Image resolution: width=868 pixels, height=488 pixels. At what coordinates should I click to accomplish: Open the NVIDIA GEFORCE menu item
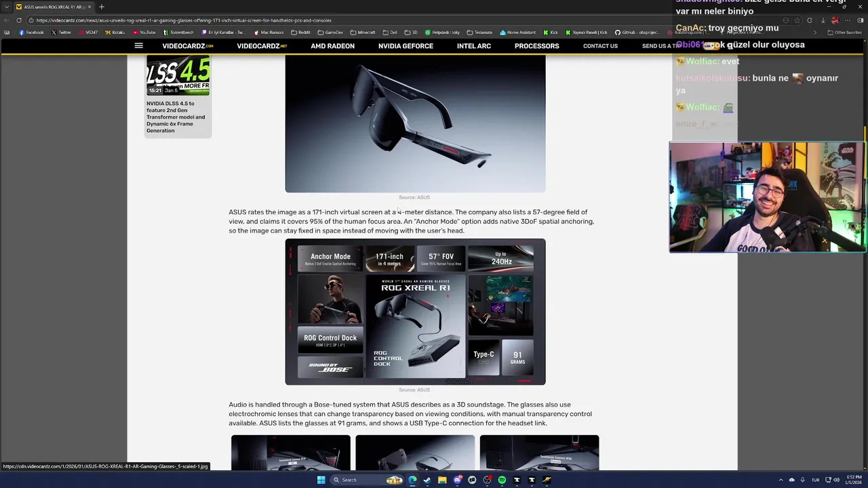(406, 46)
